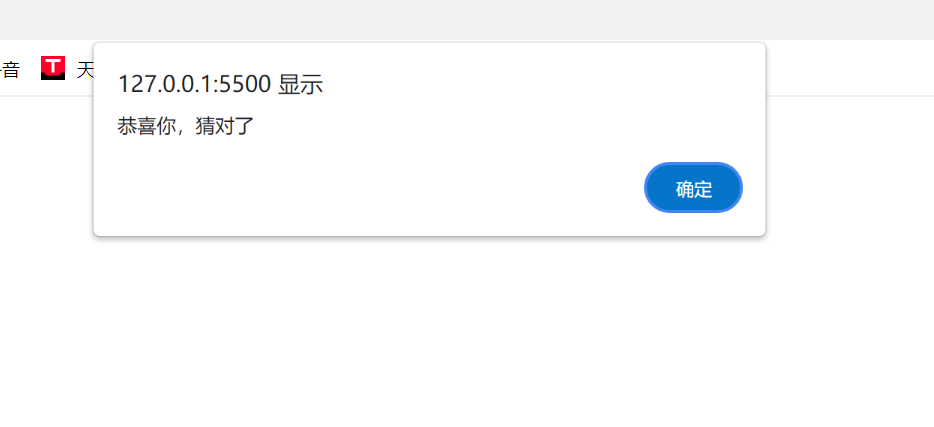
Task: Click the 127.0.0.1:5500 origin text in dialog
Action: click(x=194, y=85)
